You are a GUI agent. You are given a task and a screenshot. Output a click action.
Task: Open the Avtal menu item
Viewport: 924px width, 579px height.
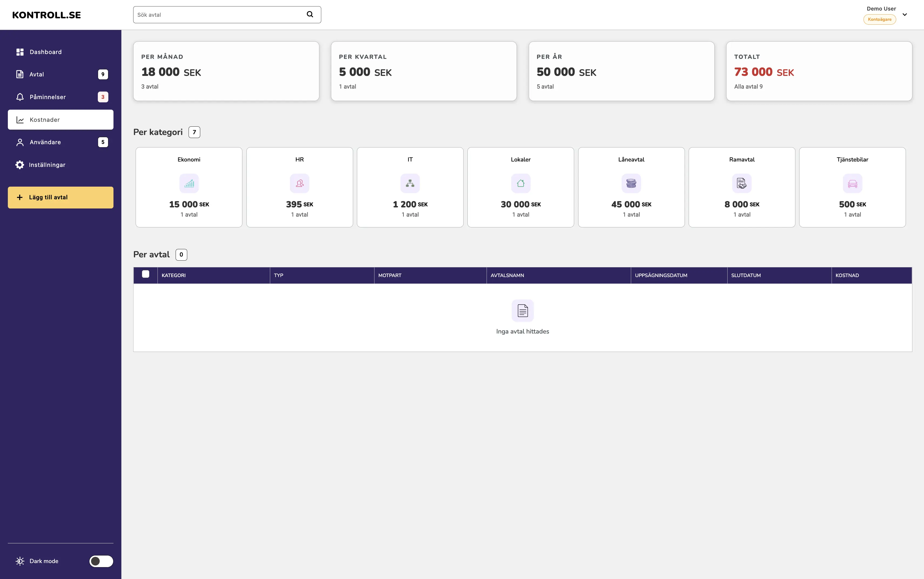point(61,74)
